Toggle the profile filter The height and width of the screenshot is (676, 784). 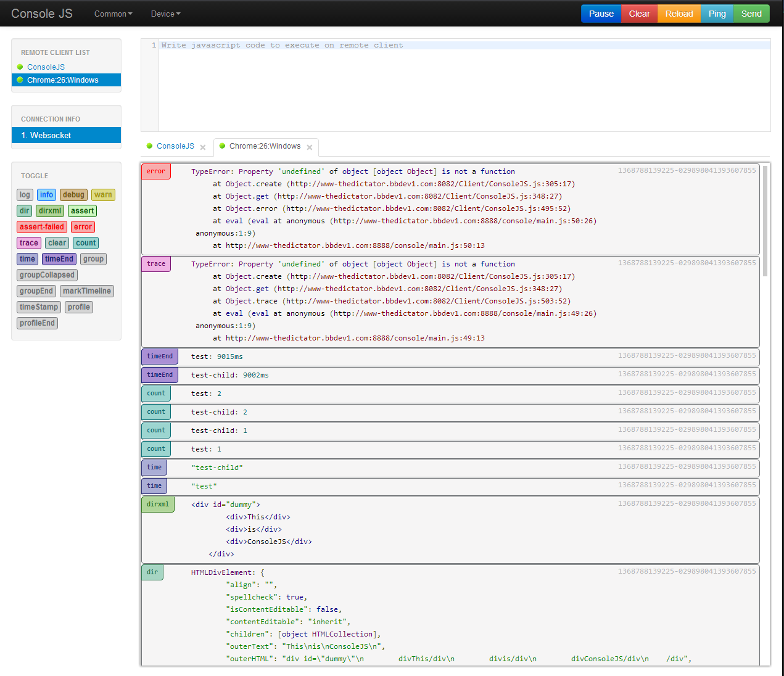79,307
